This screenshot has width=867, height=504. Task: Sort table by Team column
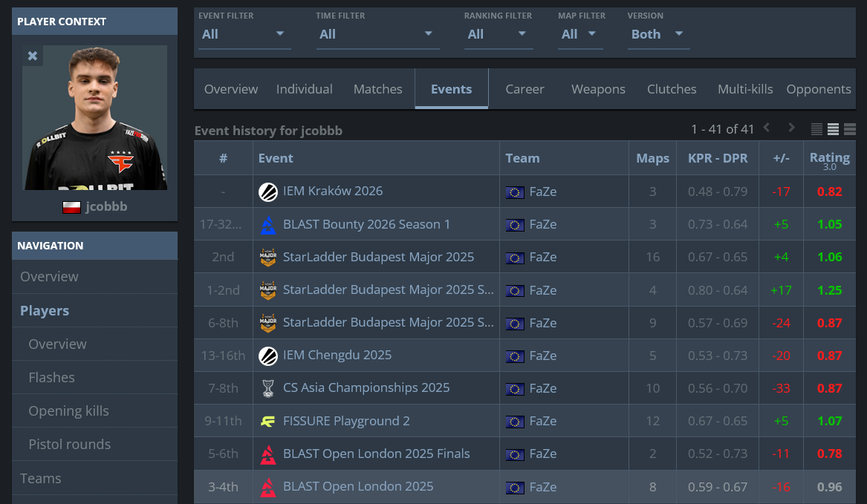click(564, 158)
